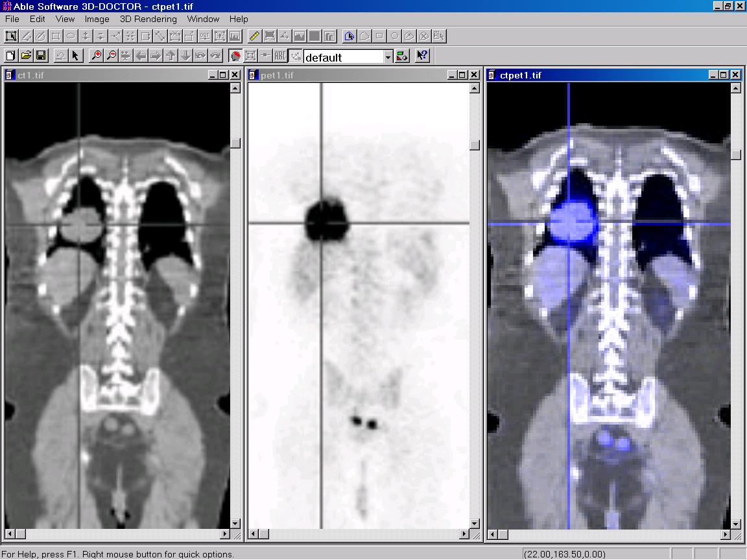Choose the rectangle region-of-interest tool
The height and width of the screenshot is (560, 747).
379,36
